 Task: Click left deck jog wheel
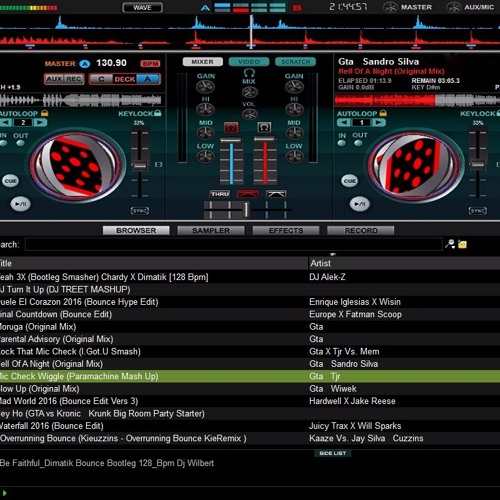tap(78, 166)
